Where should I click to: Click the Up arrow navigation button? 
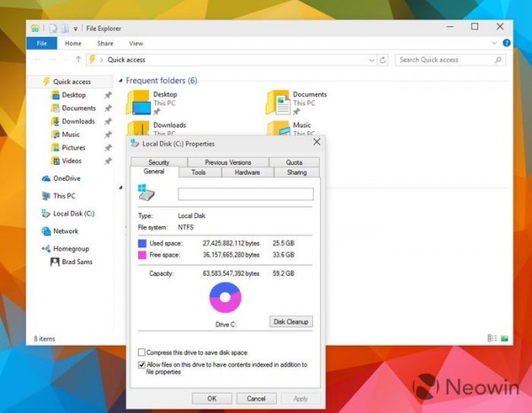(78, 59)
